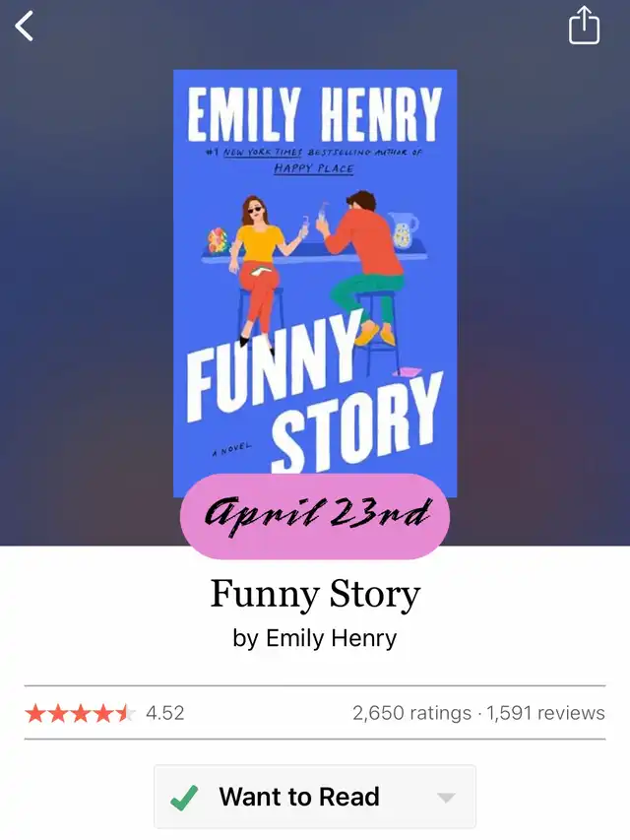
Task: Click the second rating star
Action: click(x=58, y=713)
